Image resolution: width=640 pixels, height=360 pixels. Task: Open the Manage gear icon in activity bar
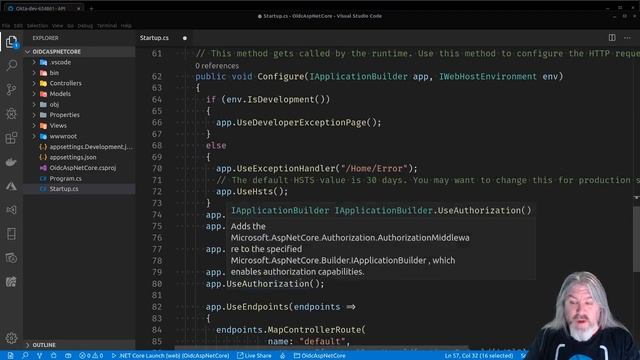(x=11, y=338)
